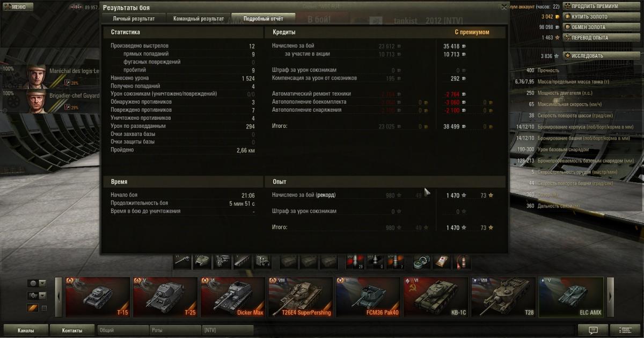Screen dimensions: 644x338
Task: Close the Результаты боя window
Action: [x=503, y=8]
